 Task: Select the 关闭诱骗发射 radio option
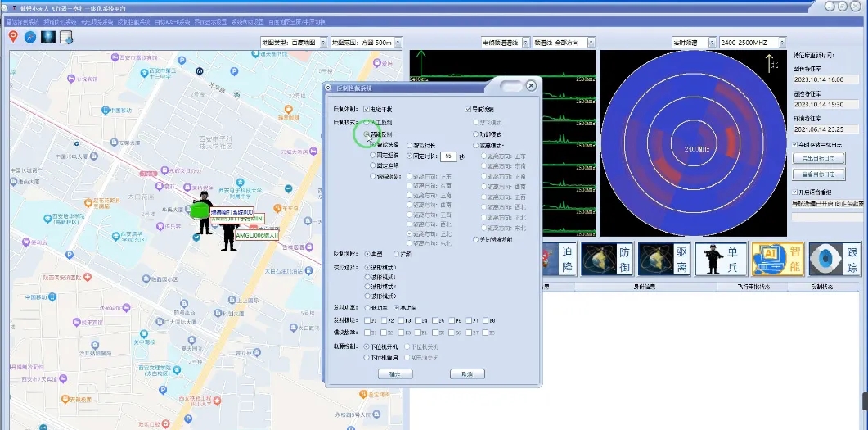475,240
